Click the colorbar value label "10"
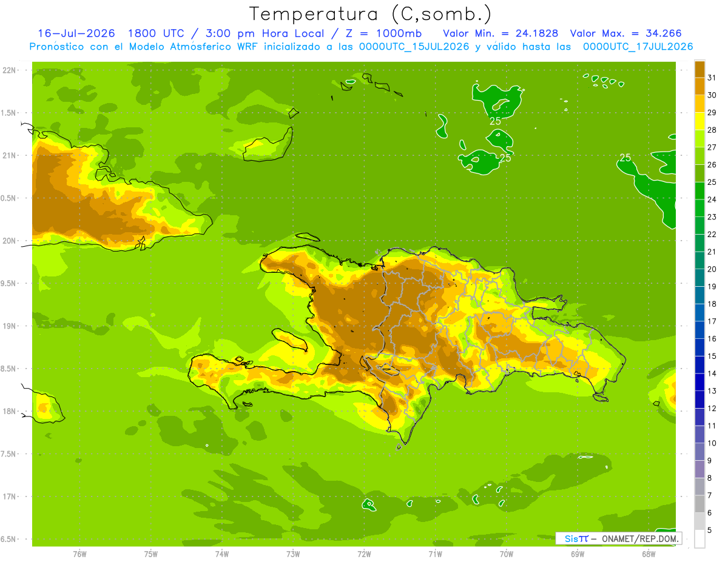Image resolution: width=728 pixels, height=562 pixels. (712, 443)
